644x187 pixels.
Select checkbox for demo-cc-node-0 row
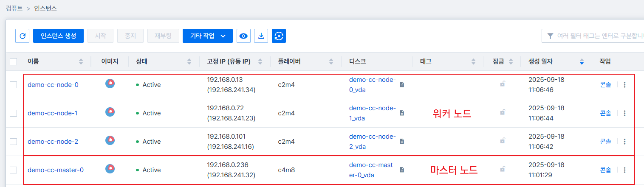14,85
